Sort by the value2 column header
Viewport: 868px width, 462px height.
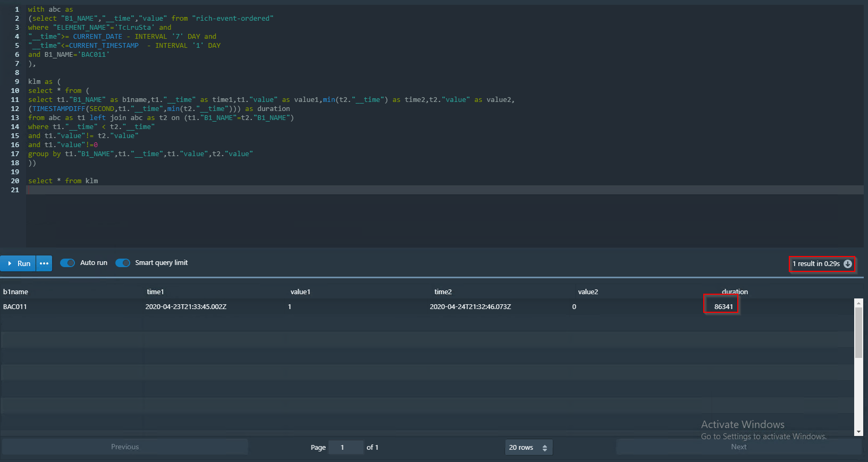588,292
